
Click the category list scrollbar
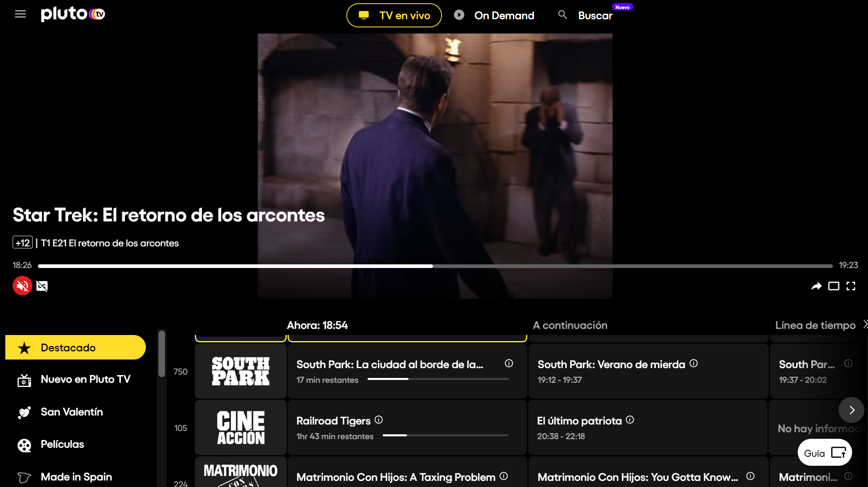coord(162,353)
